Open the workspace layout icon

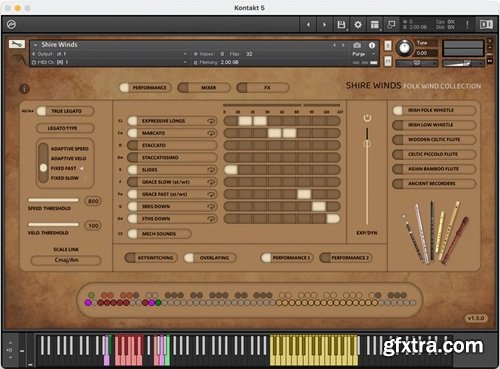[375, 25]
